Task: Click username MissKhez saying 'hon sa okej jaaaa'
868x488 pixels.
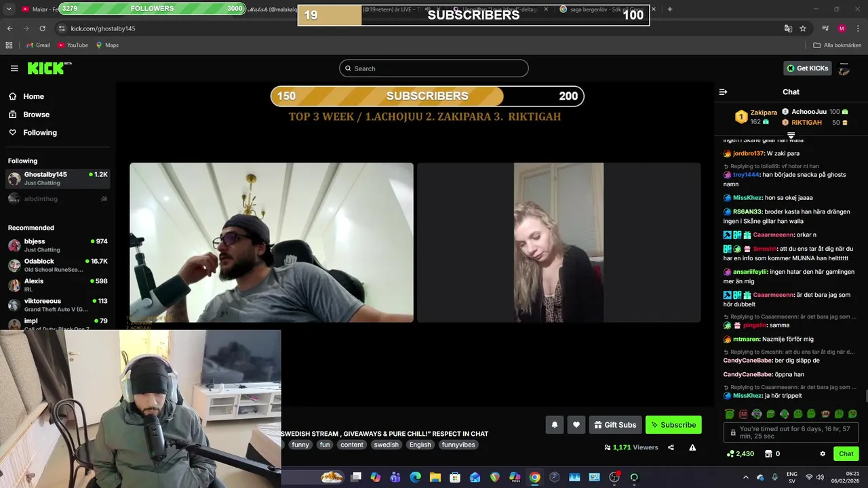Action: (x=747, y=198)
